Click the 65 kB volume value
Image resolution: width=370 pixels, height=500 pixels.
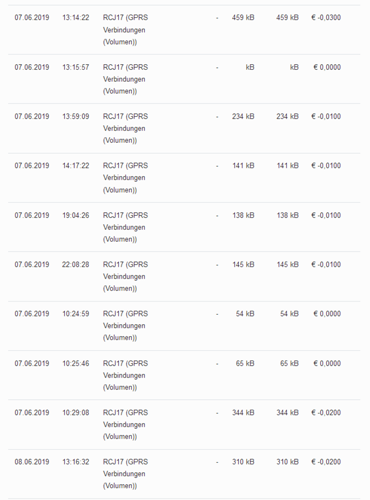point(245,363)
